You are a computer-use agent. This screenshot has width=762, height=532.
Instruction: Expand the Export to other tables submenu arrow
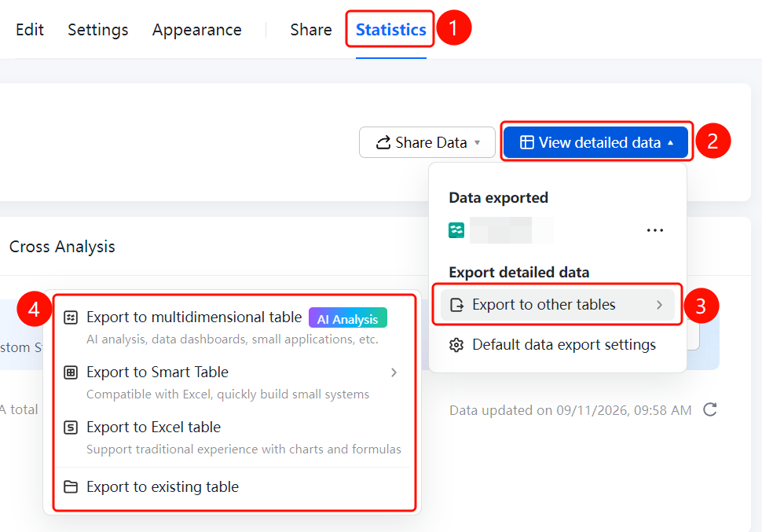tap(659, 305)
